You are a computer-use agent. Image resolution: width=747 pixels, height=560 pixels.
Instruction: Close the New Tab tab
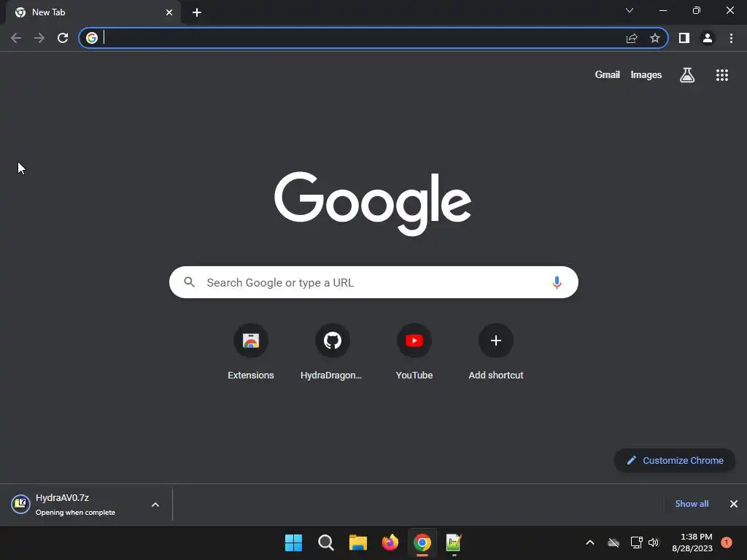click(x=169, y=12)
